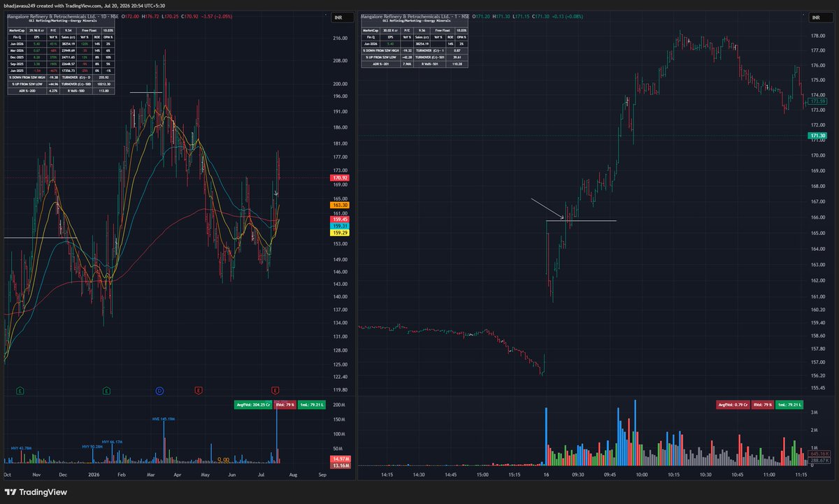The image size is (839, 504).
Task: Click the 200 M level on daily volume scale
Action: click(340, 405)
